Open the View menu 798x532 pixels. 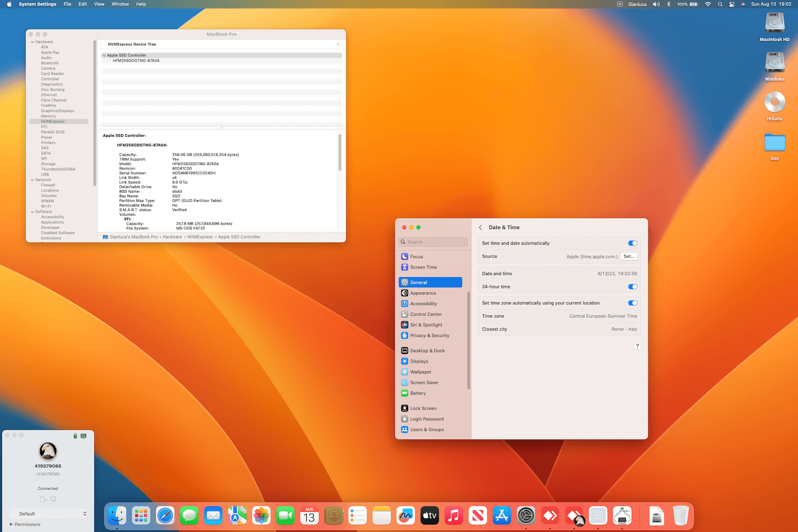coord(99,4)
